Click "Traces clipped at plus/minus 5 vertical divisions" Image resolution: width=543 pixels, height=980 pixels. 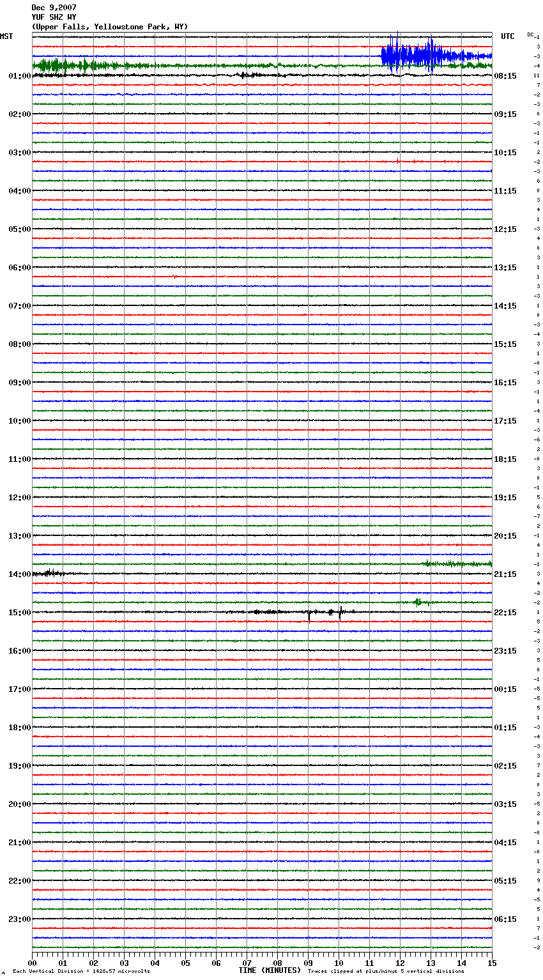pos(386,972)
